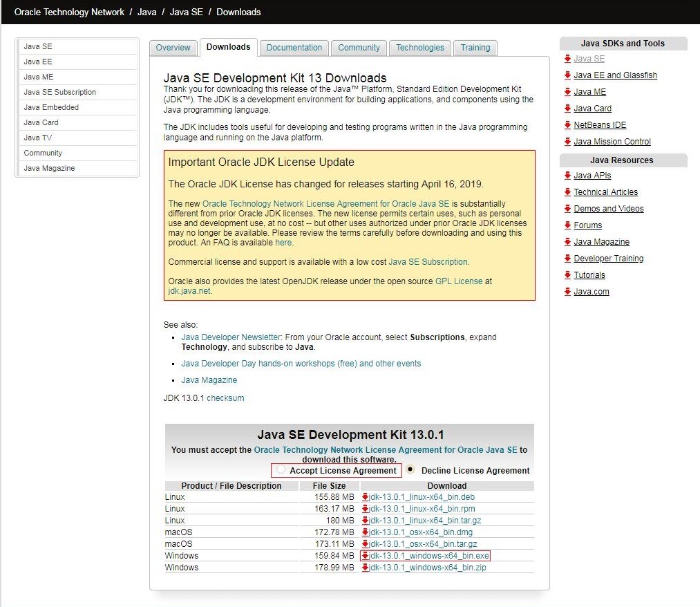Open NetBeans IDE link in right sidebar

[600, 124]
